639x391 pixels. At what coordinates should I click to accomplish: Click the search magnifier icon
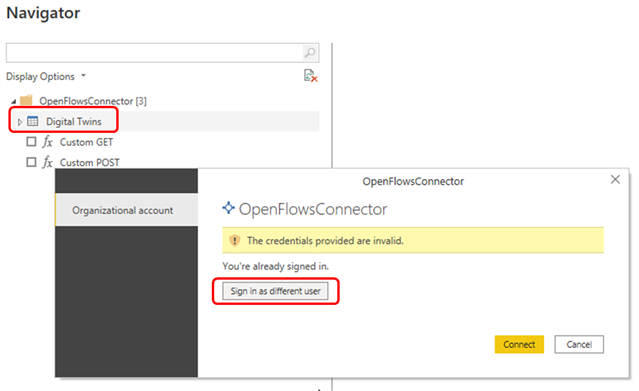pyautogui.click(x=310, y=53)
